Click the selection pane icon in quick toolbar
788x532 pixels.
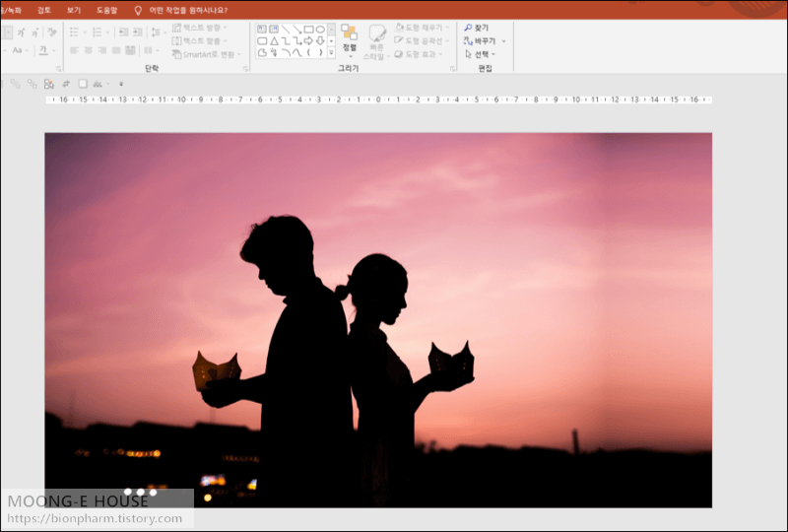click(x=48, y=84)
